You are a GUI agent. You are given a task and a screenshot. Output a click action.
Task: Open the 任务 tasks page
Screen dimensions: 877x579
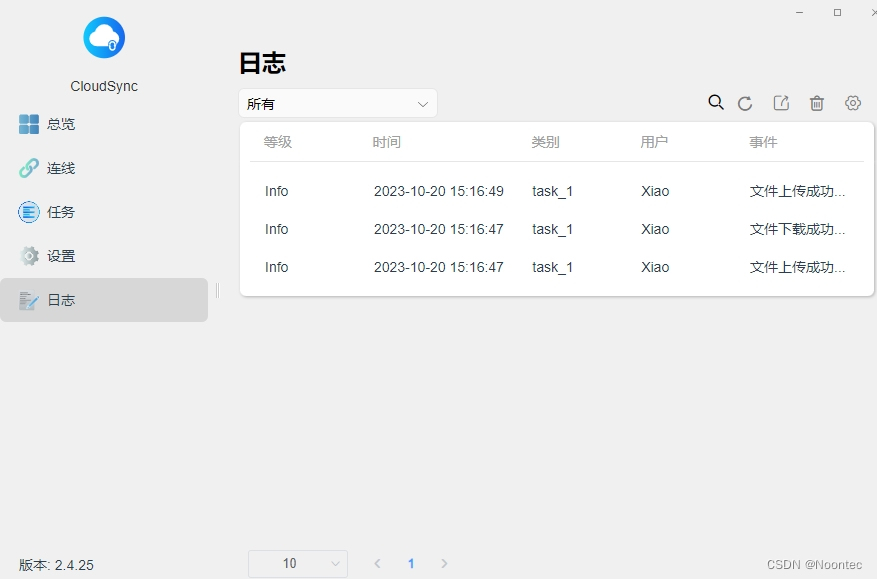60,212
